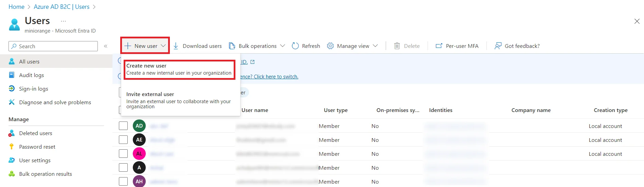
Task: Click the Refresh button label
Action: tap(311, 46)
